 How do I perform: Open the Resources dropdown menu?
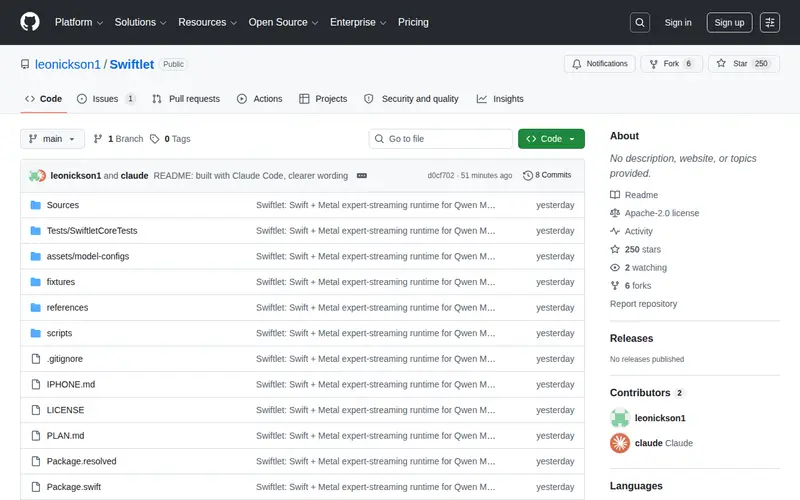207,22
